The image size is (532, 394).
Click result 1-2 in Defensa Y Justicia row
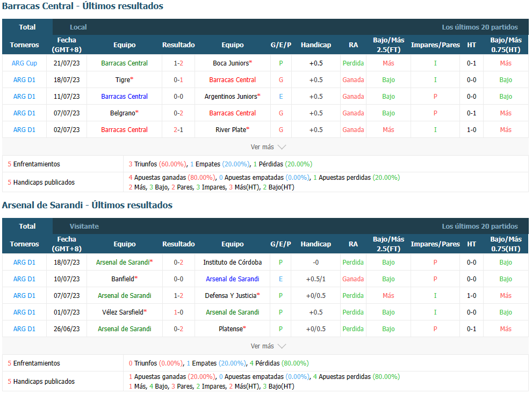click(x=178, y=296)
